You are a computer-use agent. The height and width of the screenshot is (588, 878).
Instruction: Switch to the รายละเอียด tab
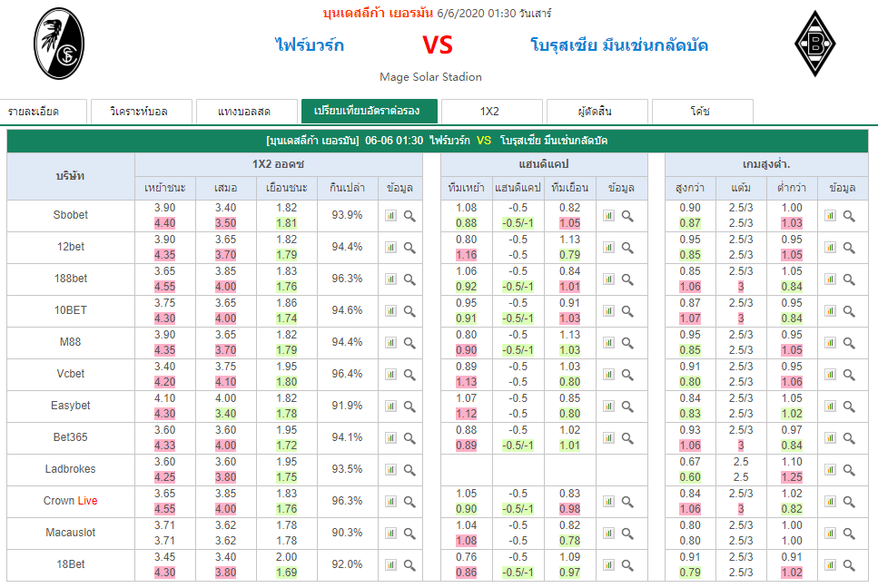click(43, 112)
